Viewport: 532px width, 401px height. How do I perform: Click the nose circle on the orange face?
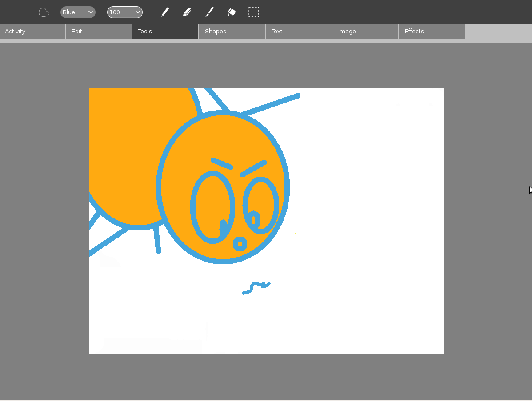coord(240,244)
